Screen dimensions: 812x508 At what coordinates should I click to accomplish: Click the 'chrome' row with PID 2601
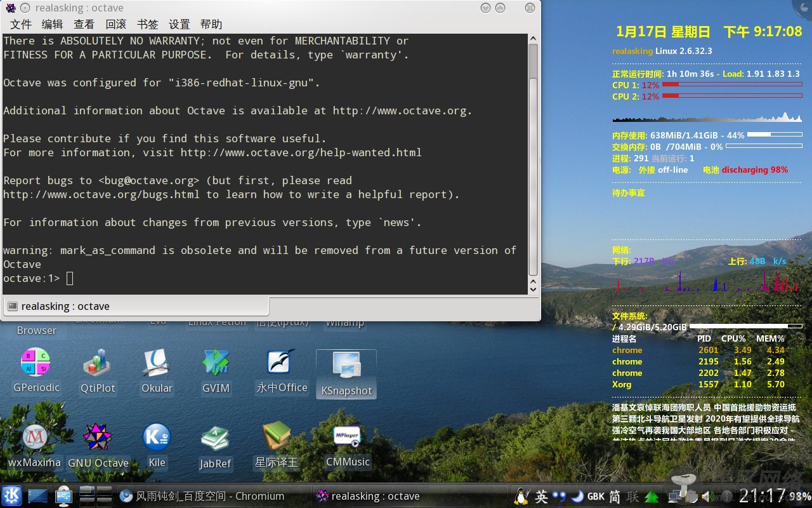pos(698,350)
